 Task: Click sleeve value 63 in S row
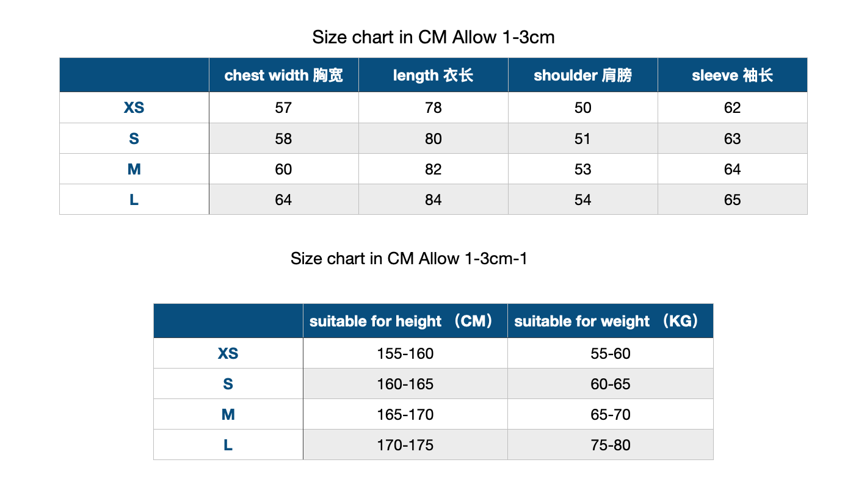[733, 139]
